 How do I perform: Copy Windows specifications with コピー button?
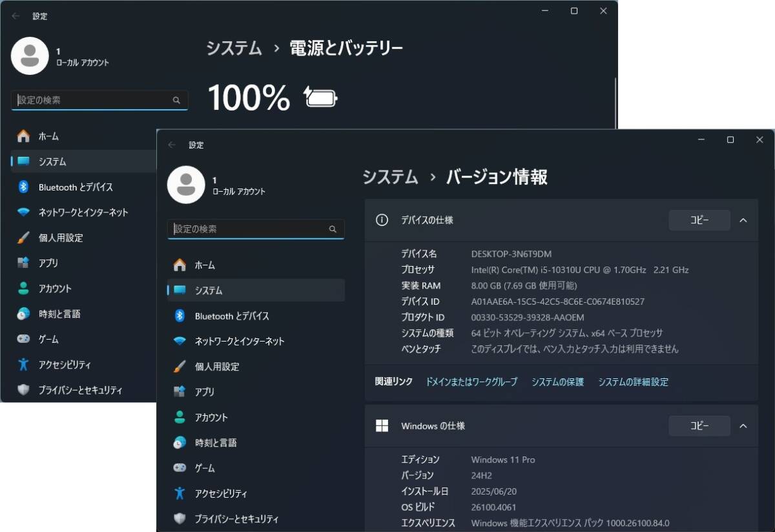point(699,426)
